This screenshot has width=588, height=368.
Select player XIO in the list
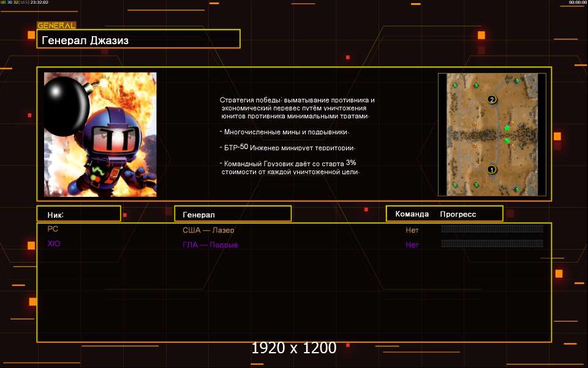(54, 243)
